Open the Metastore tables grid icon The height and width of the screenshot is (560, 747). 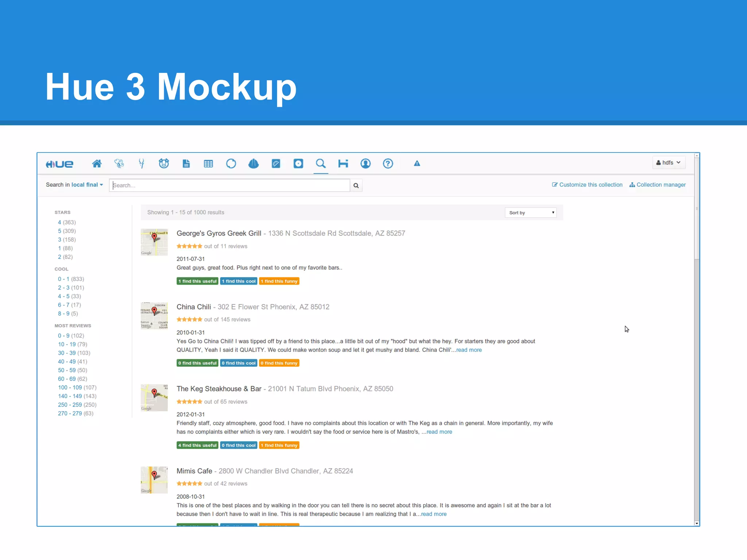pos(208,164)
